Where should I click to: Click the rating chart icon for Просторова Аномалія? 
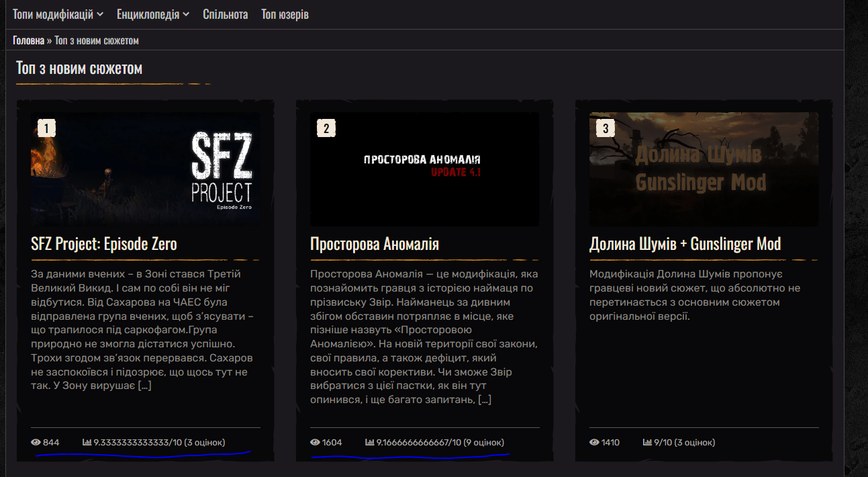tap(369, 443)
